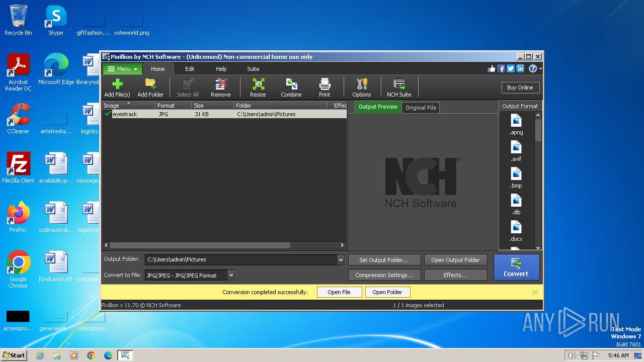Launch FileZilla Client from desktop

coord(18,168)
